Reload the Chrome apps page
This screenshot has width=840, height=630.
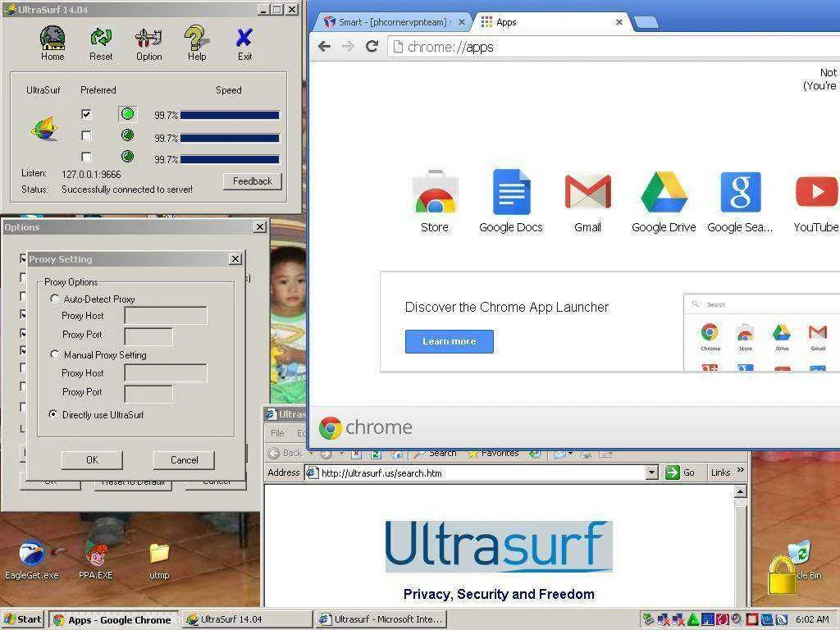(372, 47)
